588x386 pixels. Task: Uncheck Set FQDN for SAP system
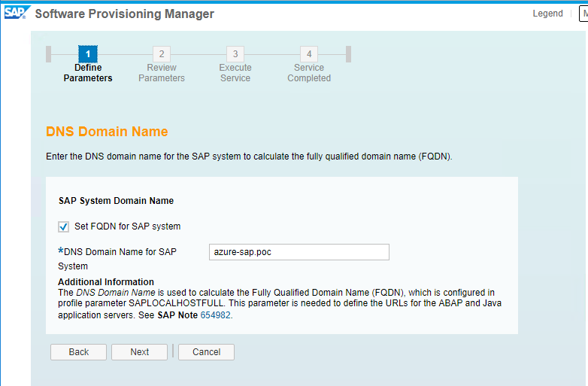pyautogui.click(x=64, y=226)
